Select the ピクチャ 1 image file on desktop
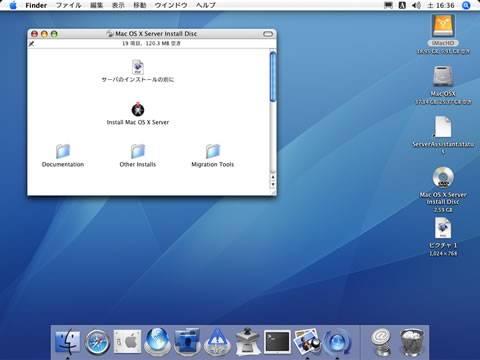This screenshot has height=360, width=480. (443, 228)
